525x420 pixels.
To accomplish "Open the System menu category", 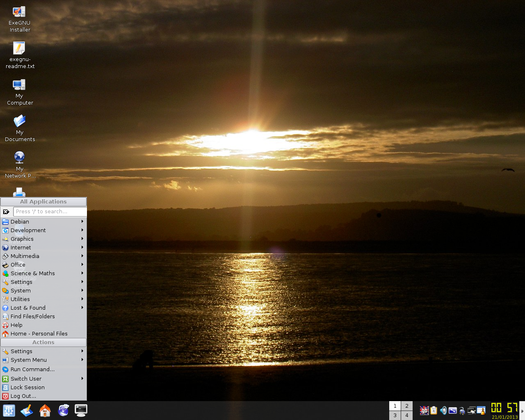I will [x=43, y=290].
